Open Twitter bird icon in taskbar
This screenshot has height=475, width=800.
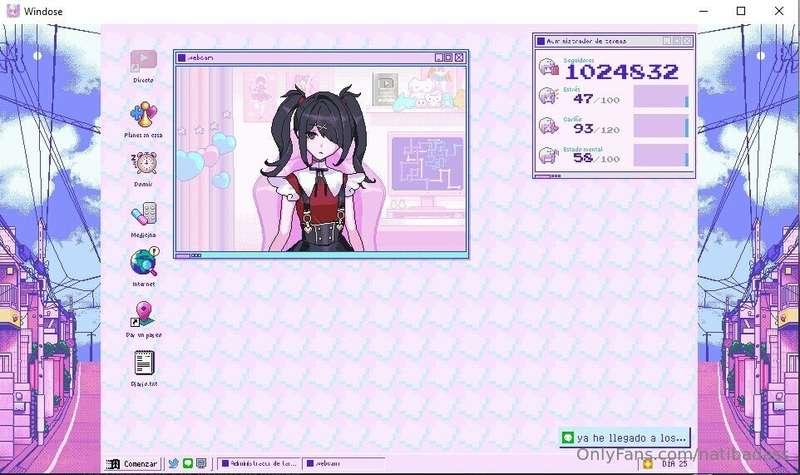[x=173, y=463]
